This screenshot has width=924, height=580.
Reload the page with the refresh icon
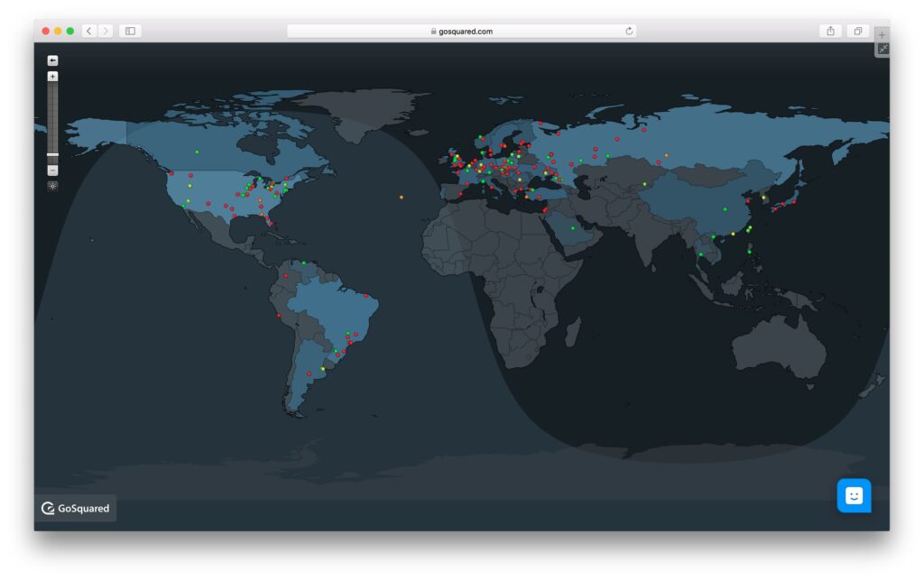629,30
